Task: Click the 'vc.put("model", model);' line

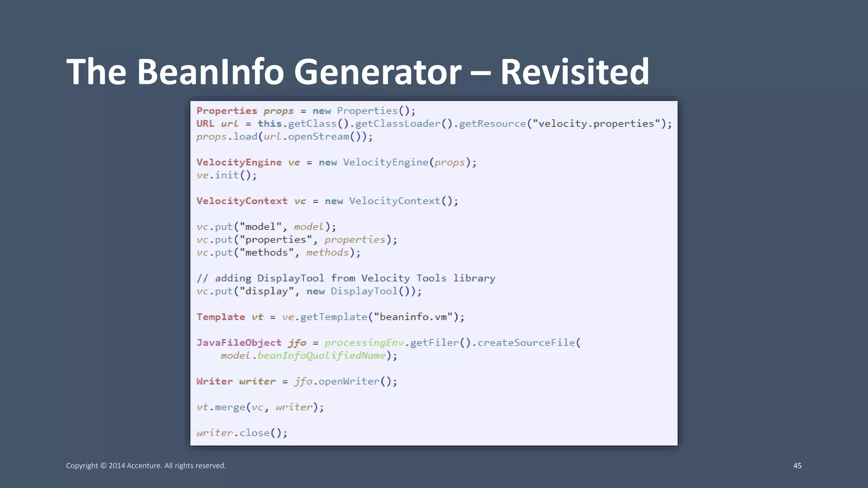Action: click(266, 227)
